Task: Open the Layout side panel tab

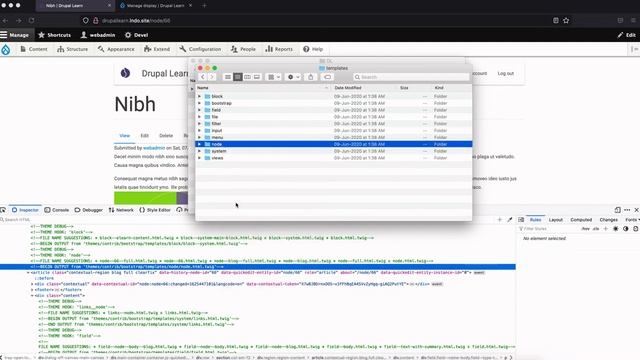Action: (556, 220)
